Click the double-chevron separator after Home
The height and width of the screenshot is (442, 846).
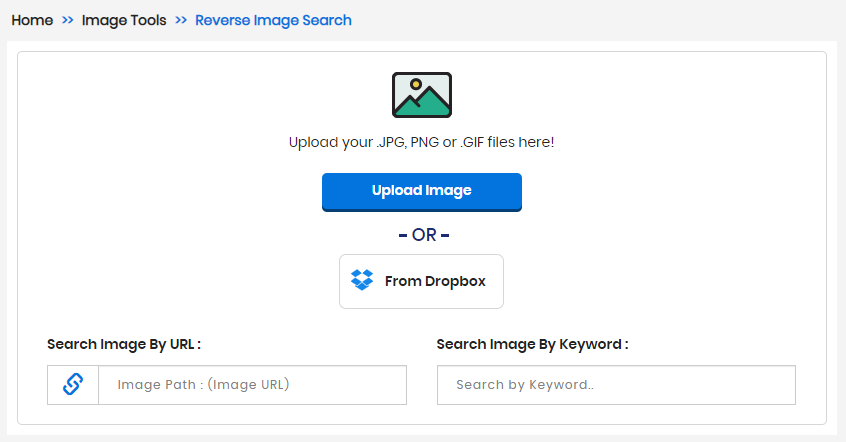(x=67, y=21)
